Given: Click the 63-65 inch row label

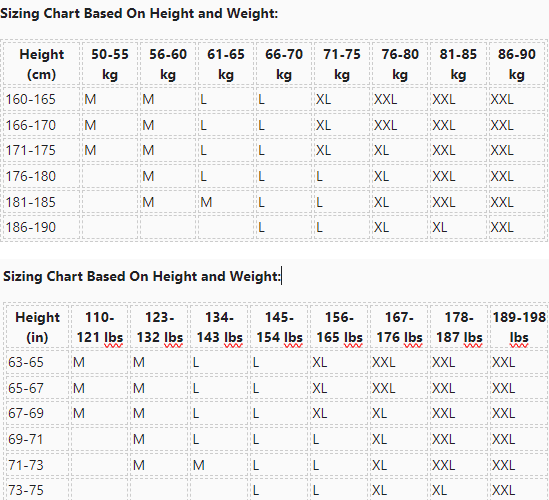Looking at the screenshot, I should click(x=26, y=362).
